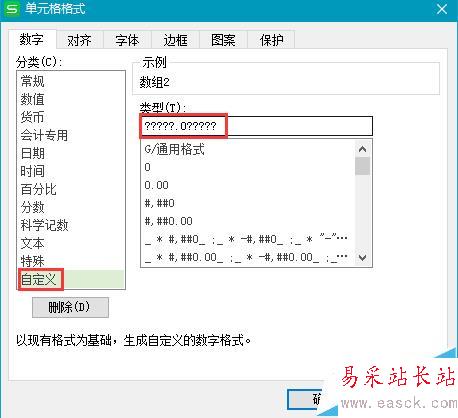Select 数值 category
This screenshot has height=418, width=458.
(x=71, y=99)
